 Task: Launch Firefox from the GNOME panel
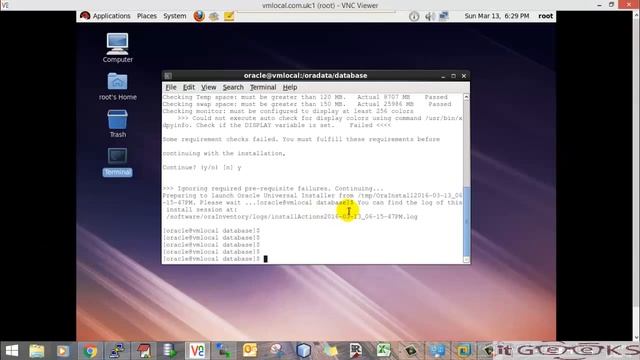199,16
